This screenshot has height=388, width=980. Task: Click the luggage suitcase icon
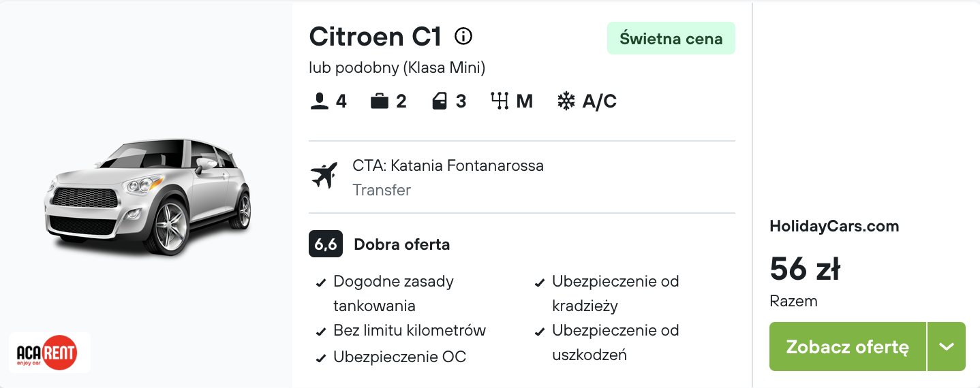coord(379,101)
